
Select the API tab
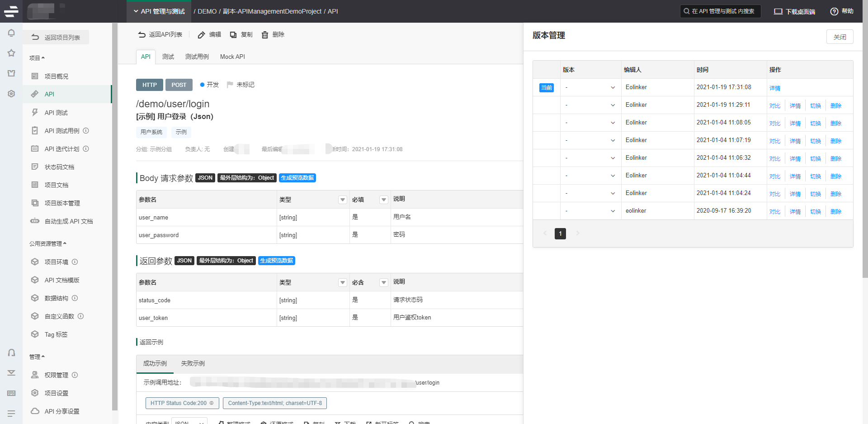tap(146, 57)
